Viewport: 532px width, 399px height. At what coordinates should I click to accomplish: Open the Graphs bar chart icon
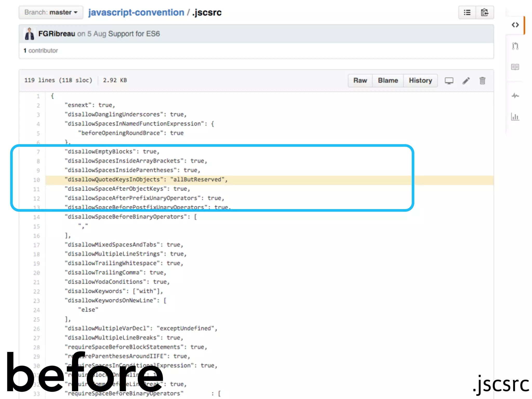point(515,117)
